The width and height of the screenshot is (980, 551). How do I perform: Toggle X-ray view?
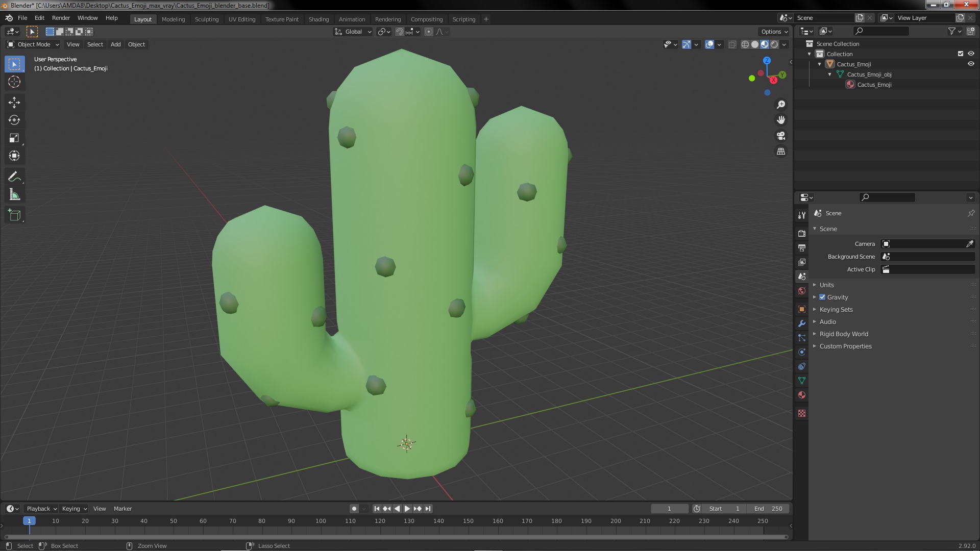click(x=732, y=44)
